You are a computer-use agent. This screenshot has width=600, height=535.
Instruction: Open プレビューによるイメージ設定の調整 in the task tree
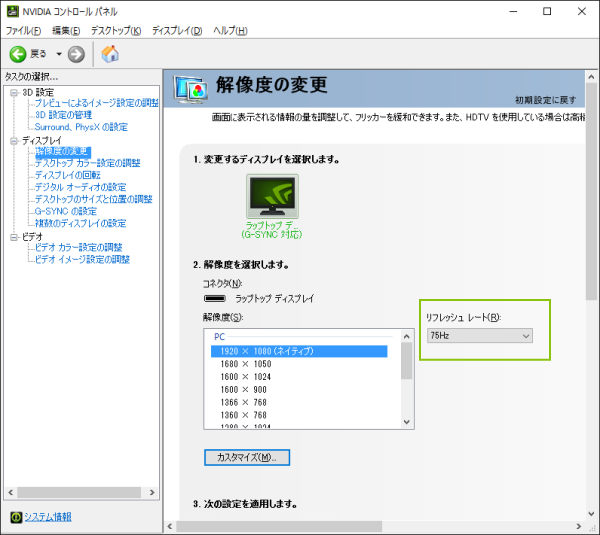tap(96, 103)
